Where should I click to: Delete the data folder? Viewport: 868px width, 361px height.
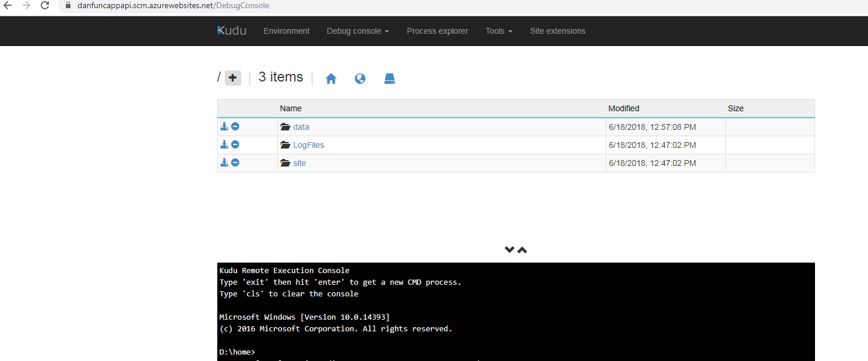235,126
